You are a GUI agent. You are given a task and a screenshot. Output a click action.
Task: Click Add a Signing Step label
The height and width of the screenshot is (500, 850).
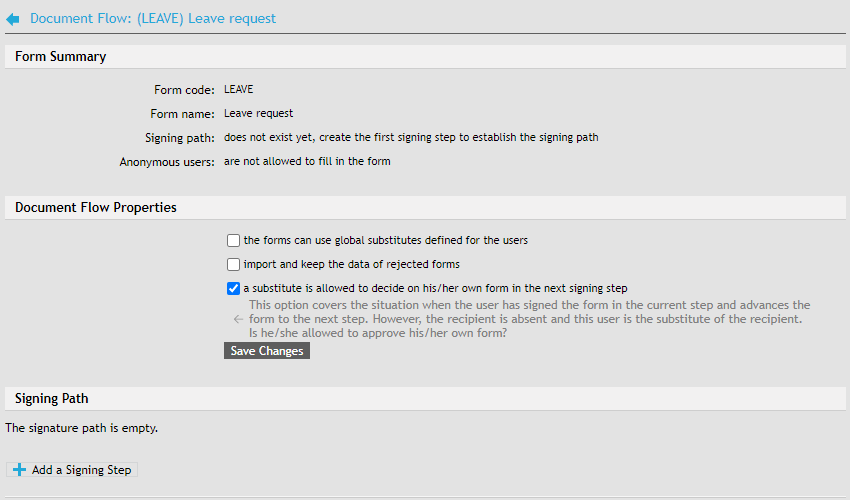click(x=81, y=470)
